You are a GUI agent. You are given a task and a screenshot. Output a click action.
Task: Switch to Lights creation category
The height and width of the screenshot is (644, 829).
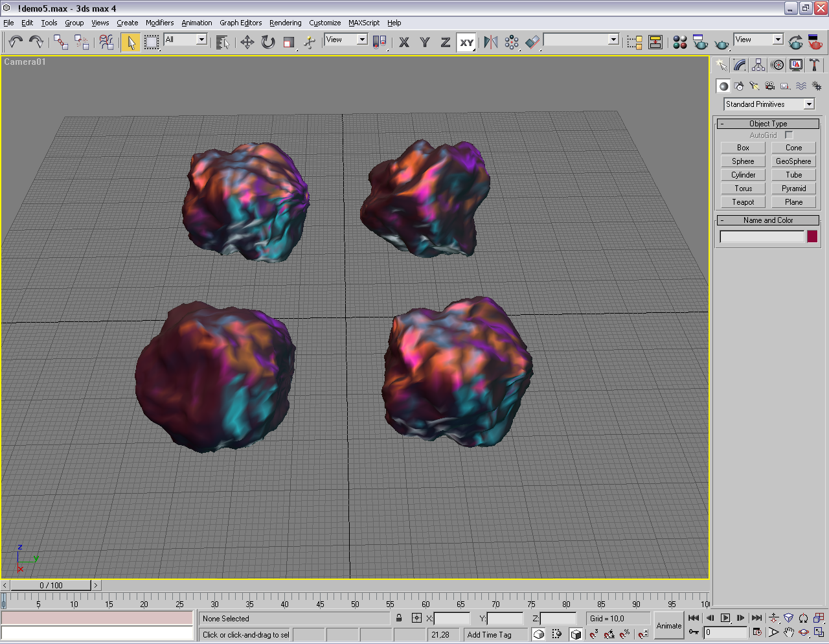tap(754, 86)
